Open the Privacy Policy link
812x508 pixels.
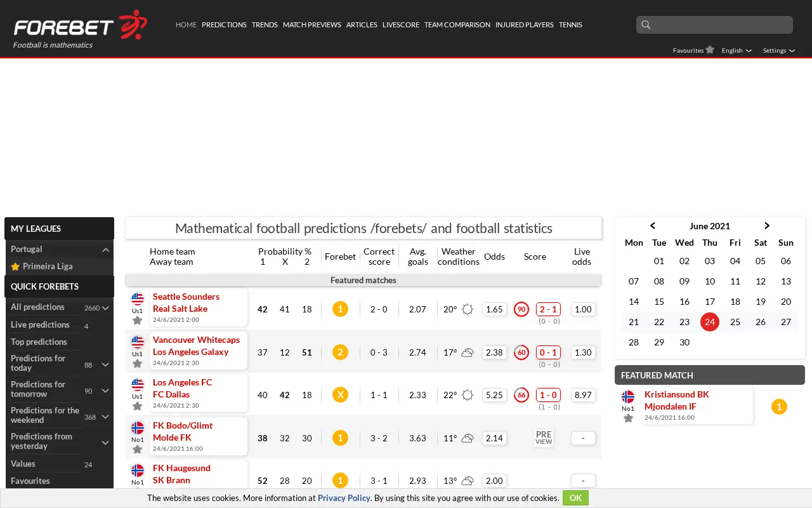pyautogui.click(x=344, y=498)
